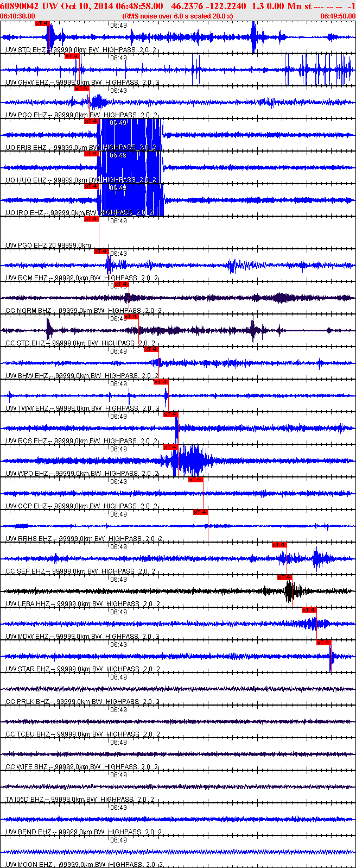Viewport: 356px width, 868px height.
Task: Click the pick marker on UW RCS EHZ trace
Action: (x=170, y=414)
